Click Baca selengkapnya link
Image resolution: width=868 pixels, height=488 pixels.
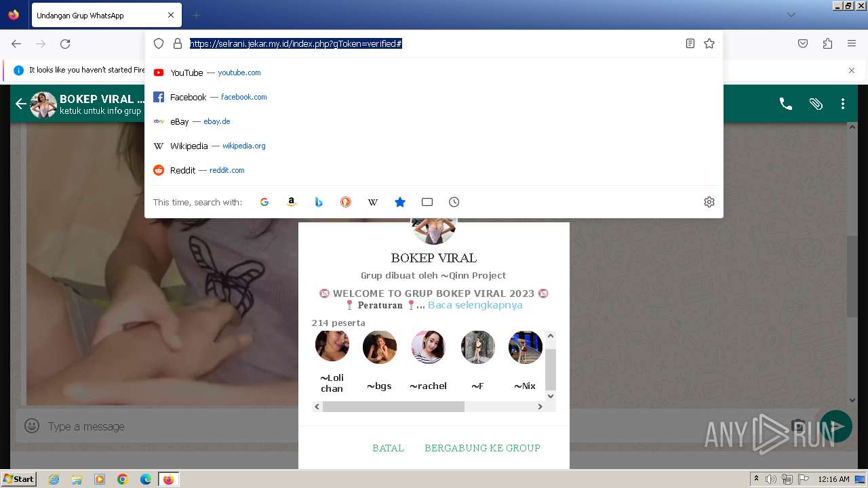(x=475, y=305)
